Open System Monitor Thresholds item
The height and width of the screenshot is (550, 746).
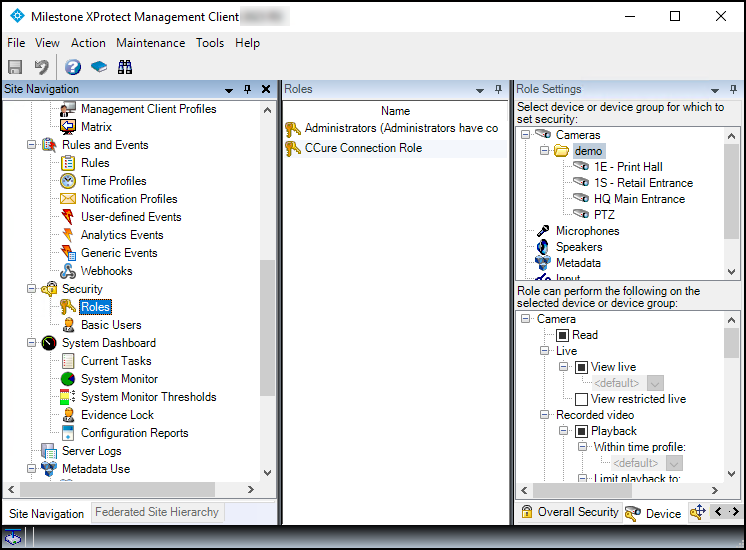(x=148, y=397)
